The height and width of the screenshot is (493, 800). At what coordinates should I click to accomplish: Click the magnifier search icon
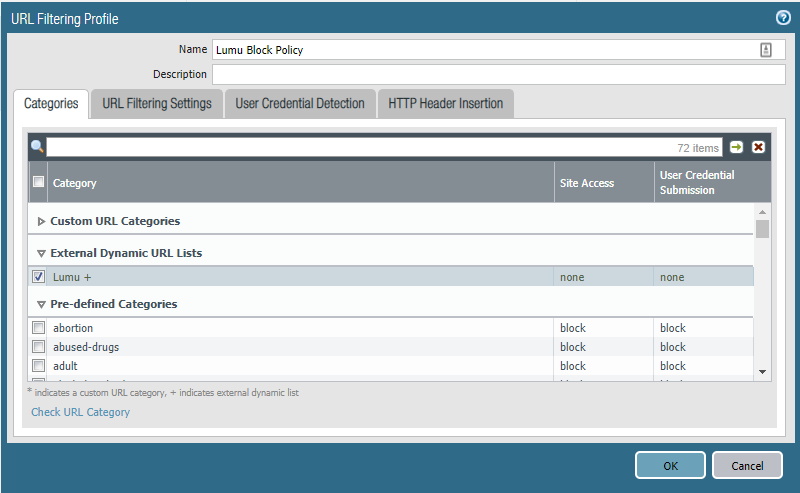[x=37, y=147]
